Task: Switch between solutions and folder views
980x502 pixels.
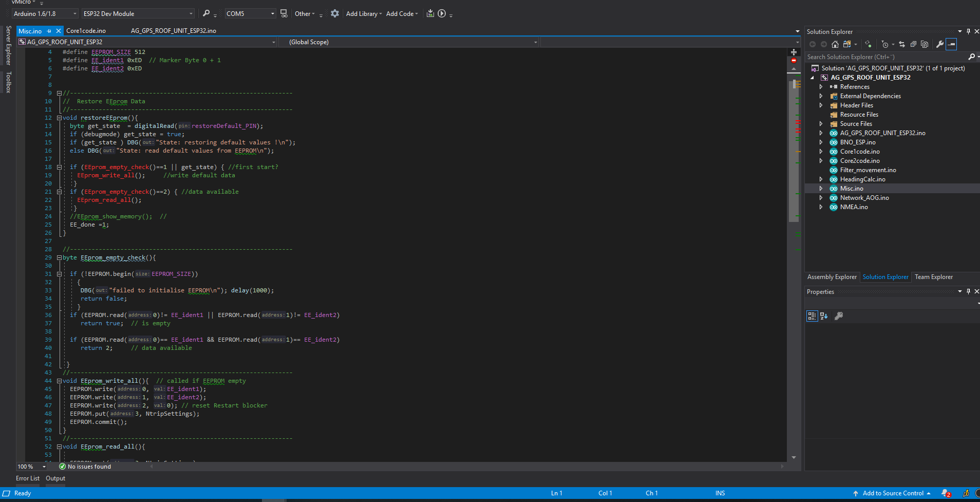Action: tap(847, 44)
